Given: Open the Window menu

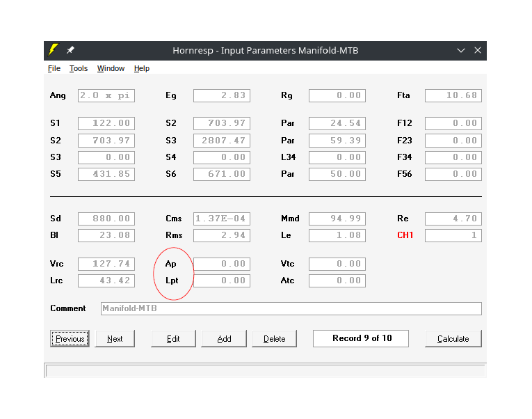Looking at the screenshot, I should pos(111,68).
